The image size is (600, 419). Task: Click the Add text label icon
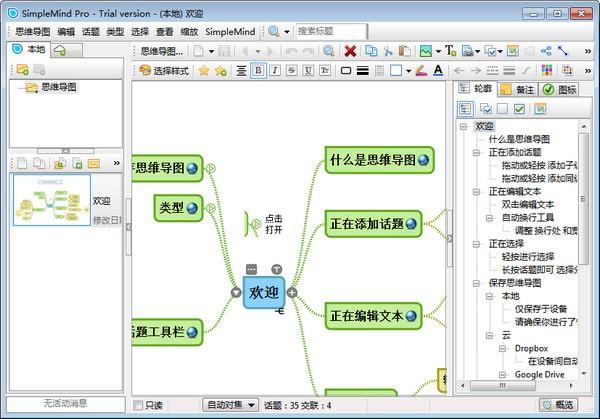450,51
